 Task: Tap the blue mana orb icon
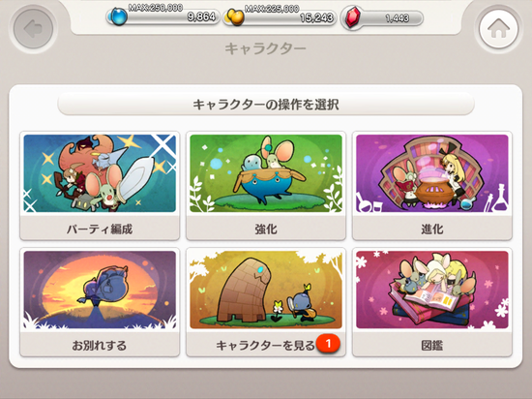tap(118, 16)
